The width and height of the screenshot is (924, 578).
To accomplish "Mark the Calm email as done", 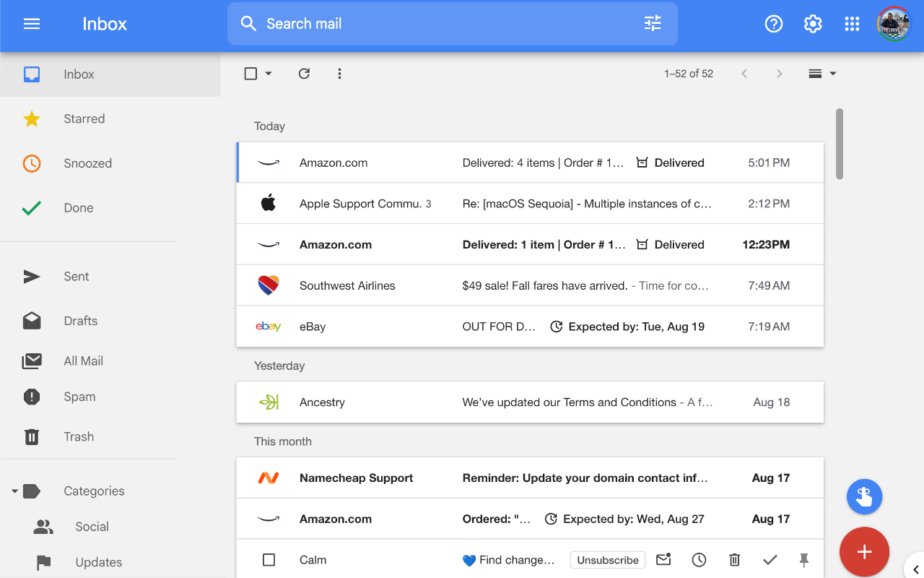I will tap(770, 560).
